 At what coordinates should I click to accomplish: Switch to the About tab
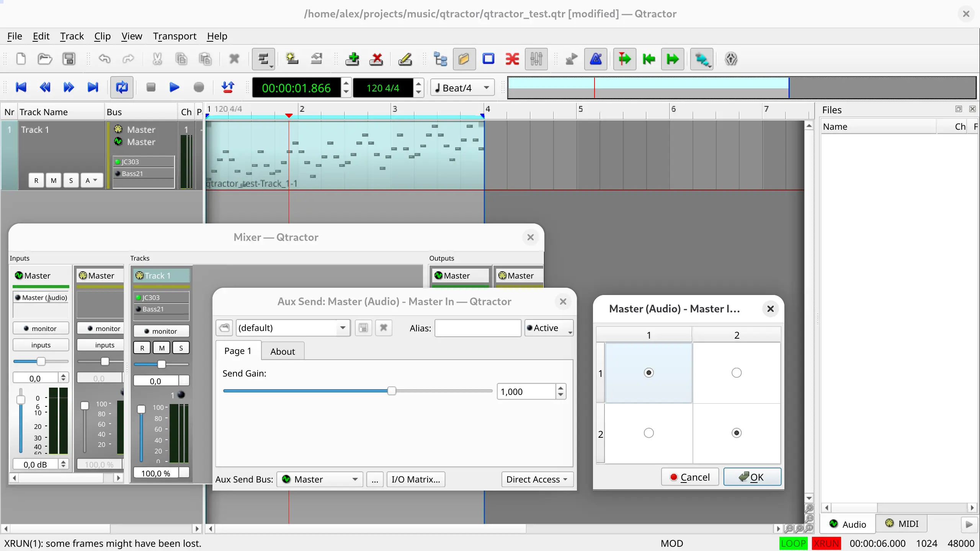click(x=283, y=351)
